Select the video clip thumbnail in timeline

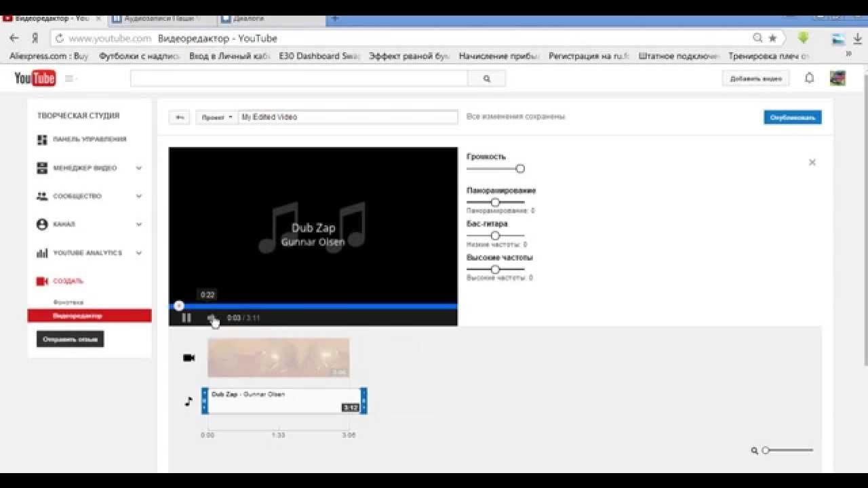pyautogui.click(x=279, y=357)
